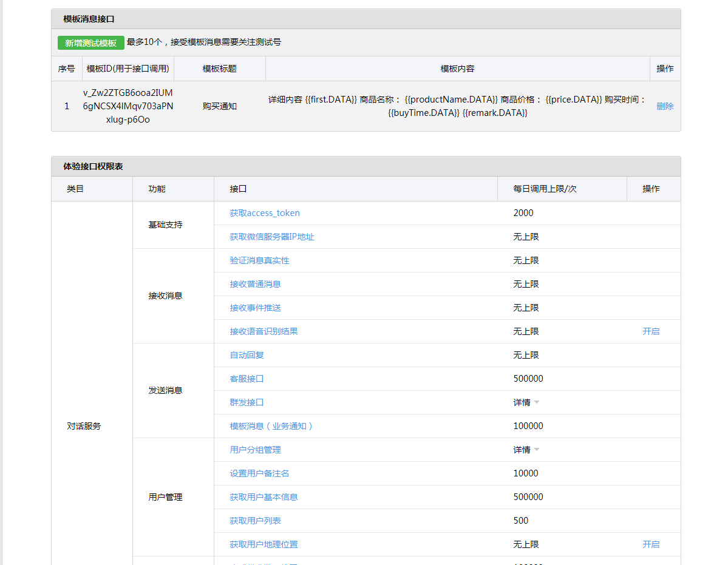Click the 模板ID(用于接口调用) column header
Viewport: 728px width, 565px height.
coord(128,69)
